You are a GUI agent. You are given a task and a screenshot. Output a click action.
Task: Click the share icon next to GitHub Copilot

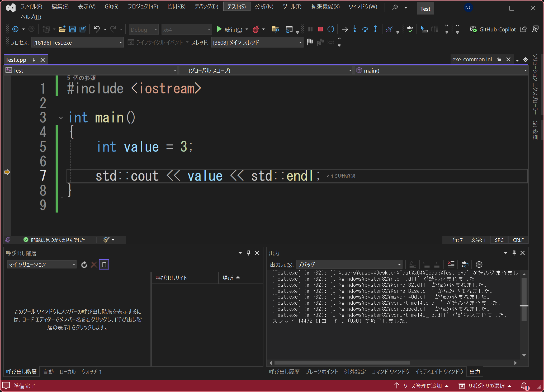tap(524, 29)
